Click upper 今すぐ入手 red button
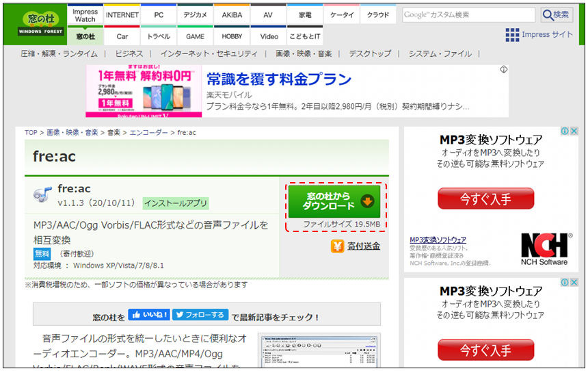 485,199
